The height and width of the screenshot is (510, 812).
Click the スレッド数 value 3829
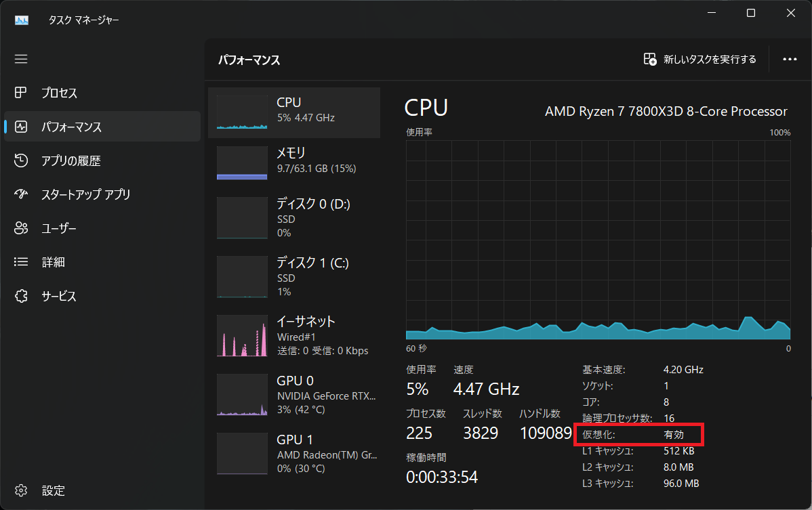coord(481,433)
